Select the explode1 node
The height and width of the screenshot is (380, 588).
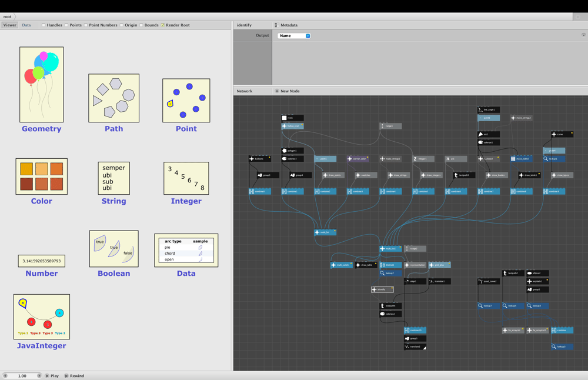pos(537,281)
